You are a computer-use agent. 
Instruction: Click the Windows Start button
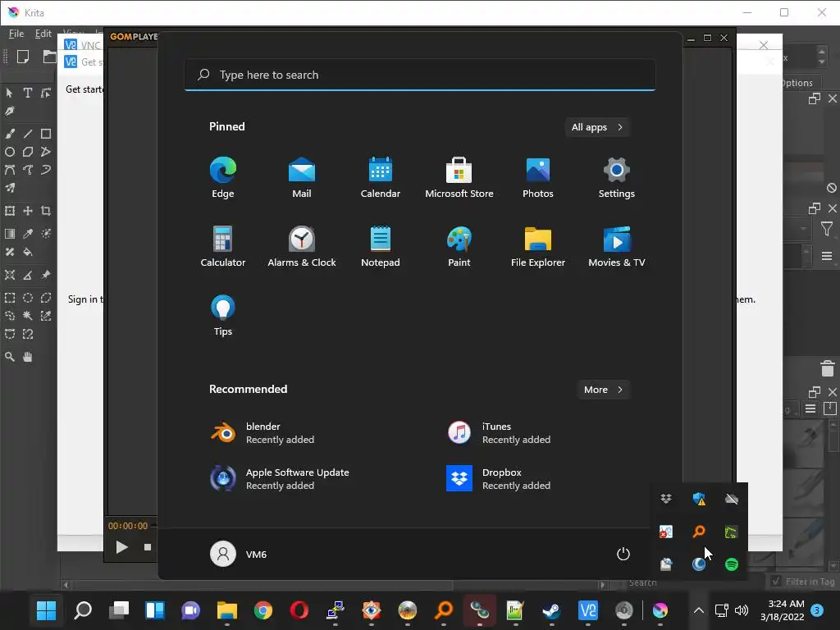46,610
